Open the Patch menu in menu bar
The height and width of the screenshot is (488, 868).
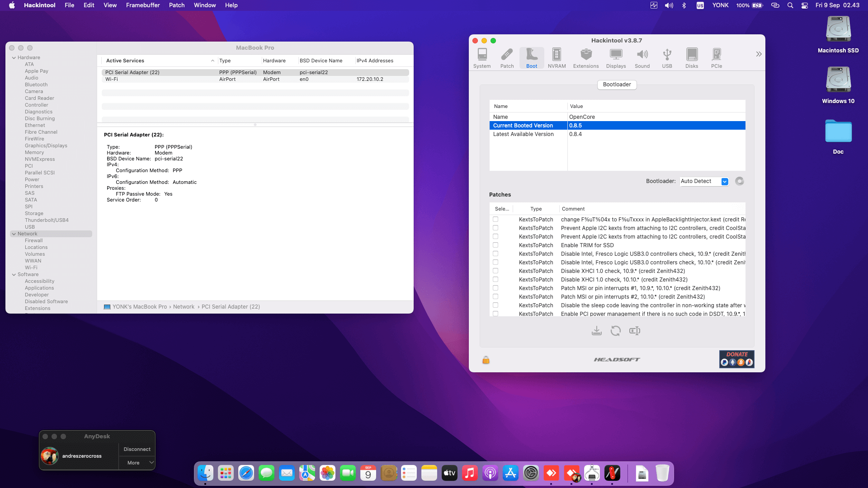coord(177,5)
